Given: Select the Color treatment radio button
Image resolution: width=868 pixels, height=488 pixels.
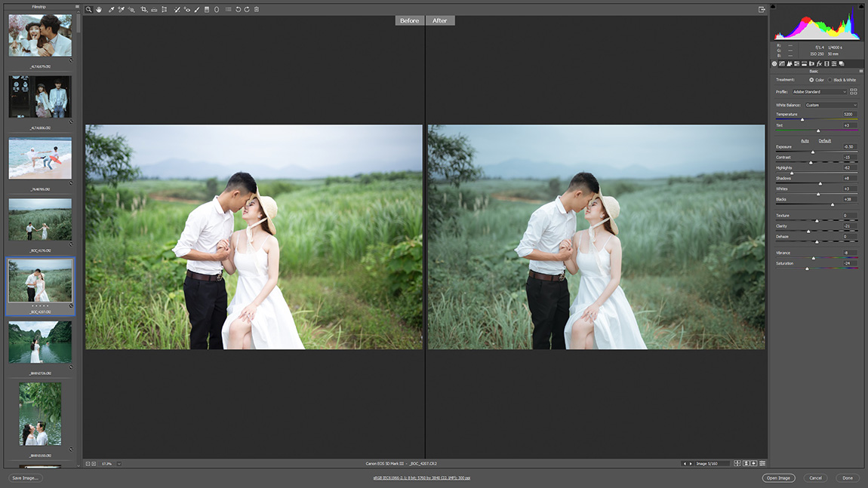Looking at the screenshot, I should (x=811, y=79).
